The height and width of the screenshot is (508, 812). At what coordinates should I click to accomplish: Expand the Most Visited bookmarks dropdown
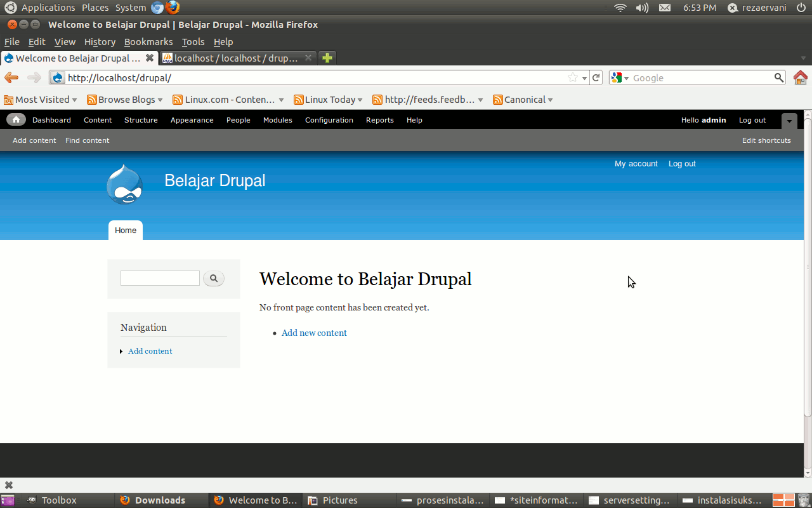pyautogui.click(x=74, y=100)
